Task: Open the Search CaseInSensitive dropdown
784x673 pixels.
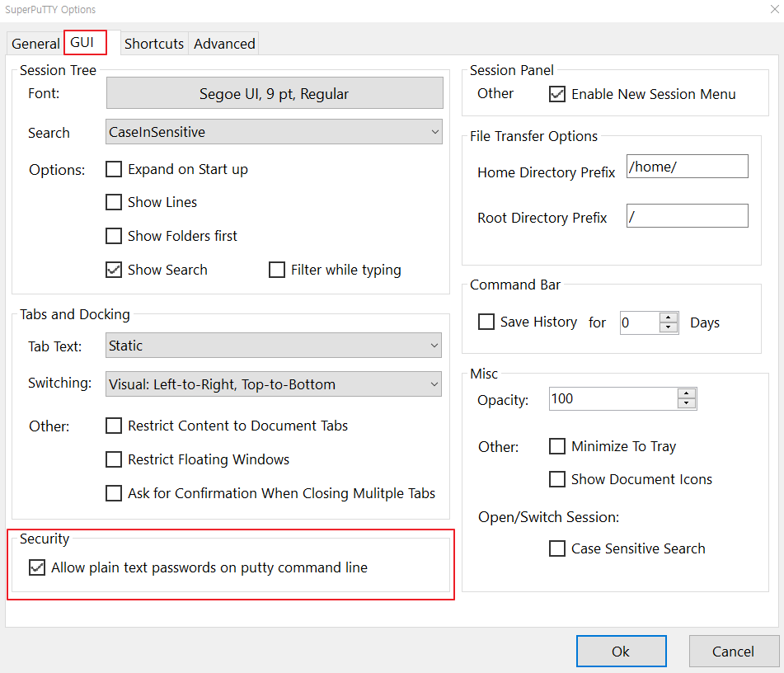Action: click(274, 132)
